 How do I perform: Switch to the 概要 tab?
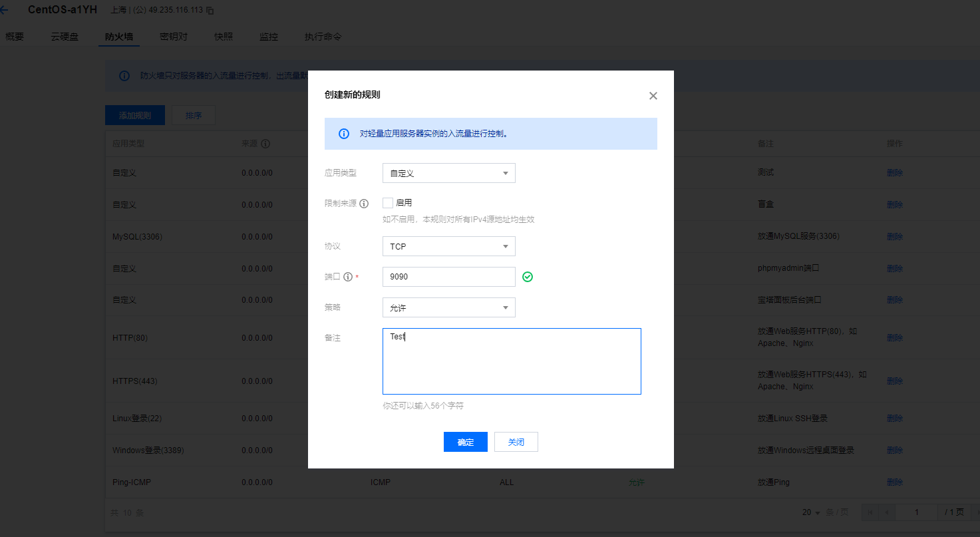click(x=15, y=37)
